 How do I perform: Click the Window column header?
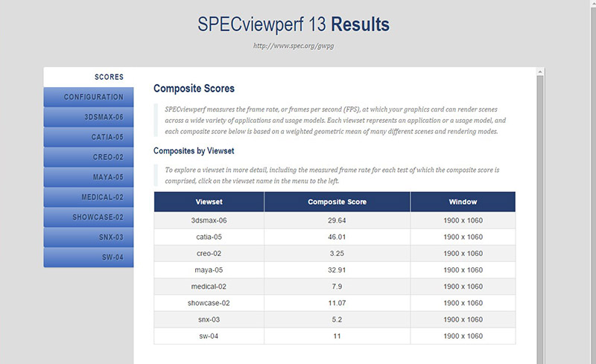[x=463, y=202]
